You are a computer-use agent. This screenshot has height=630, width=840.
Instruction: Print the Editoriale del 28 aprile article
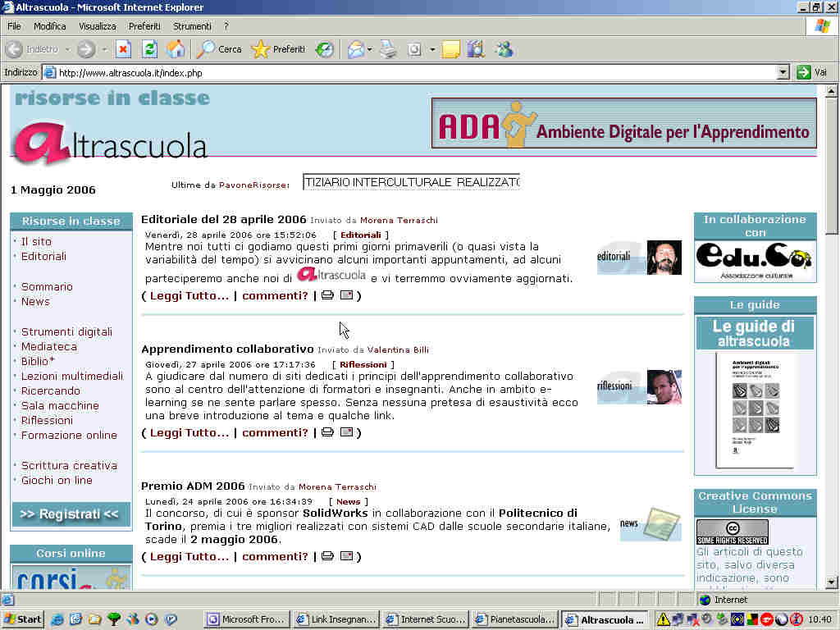click(327, 295)
